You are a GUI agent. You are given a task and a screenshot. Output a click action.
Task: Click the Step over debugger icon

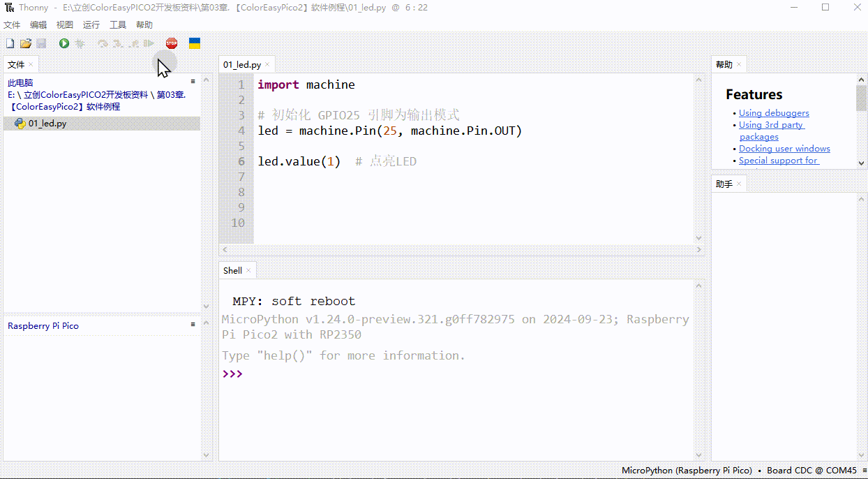[103, 43]
